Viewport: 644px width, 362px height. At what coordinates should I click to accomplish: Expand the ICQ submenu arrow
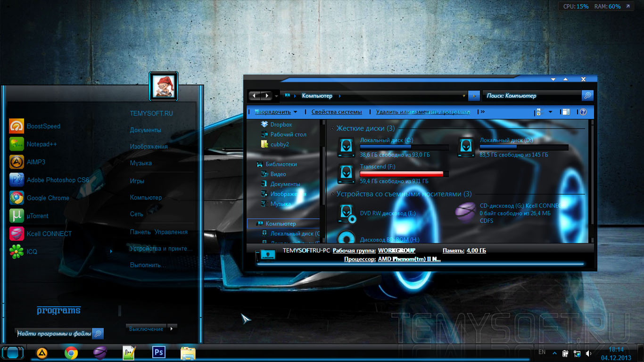point(111,251)
